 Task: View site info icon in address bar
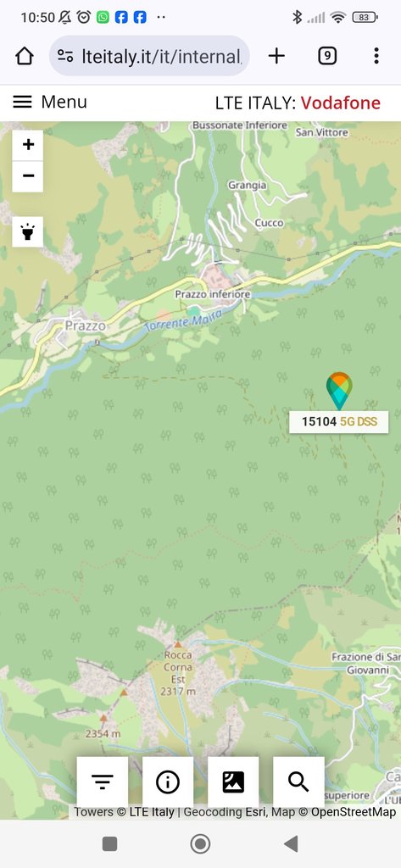point(65,56)
